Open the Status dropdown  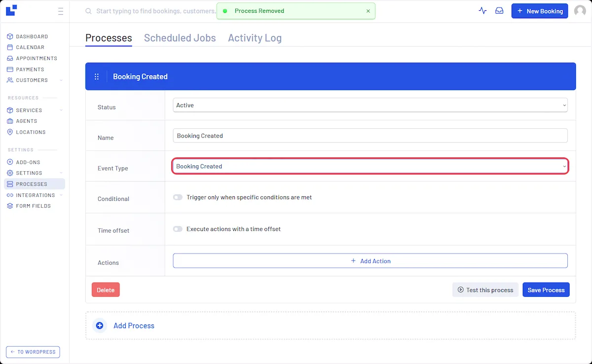tap(370, 105)
